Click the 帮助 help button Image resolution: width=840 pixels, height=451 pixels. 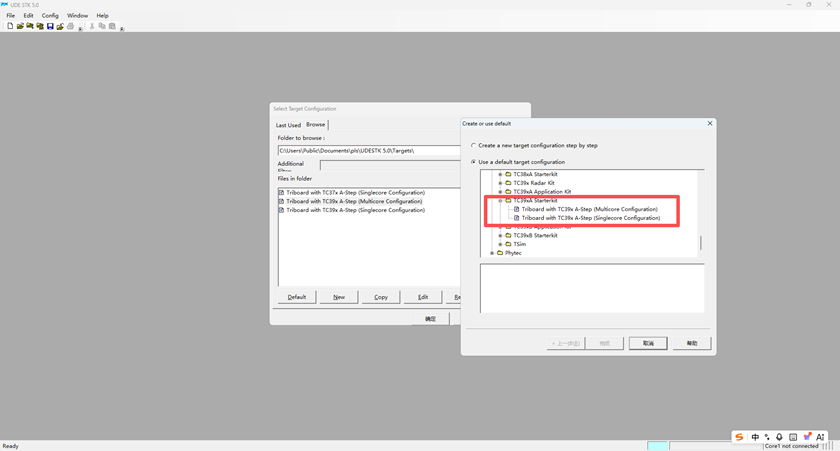692,343
